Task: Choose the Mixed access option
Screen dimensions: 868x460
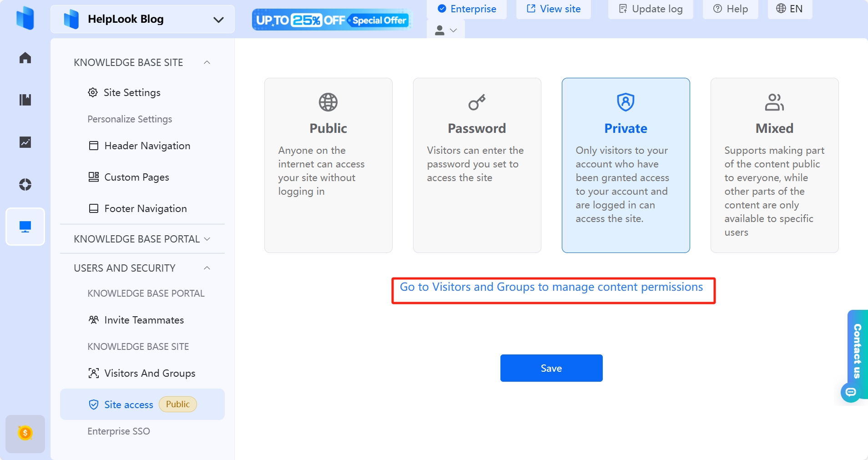Action: [x=774, y=165]
